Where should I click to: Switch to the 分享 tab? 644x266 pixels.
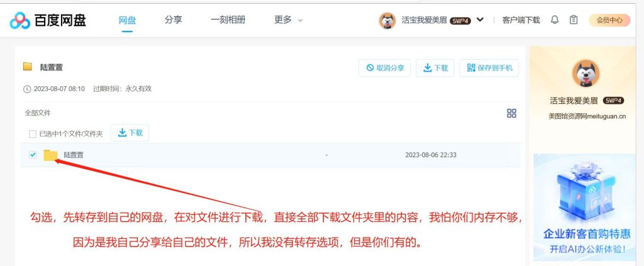coord(174,19)
